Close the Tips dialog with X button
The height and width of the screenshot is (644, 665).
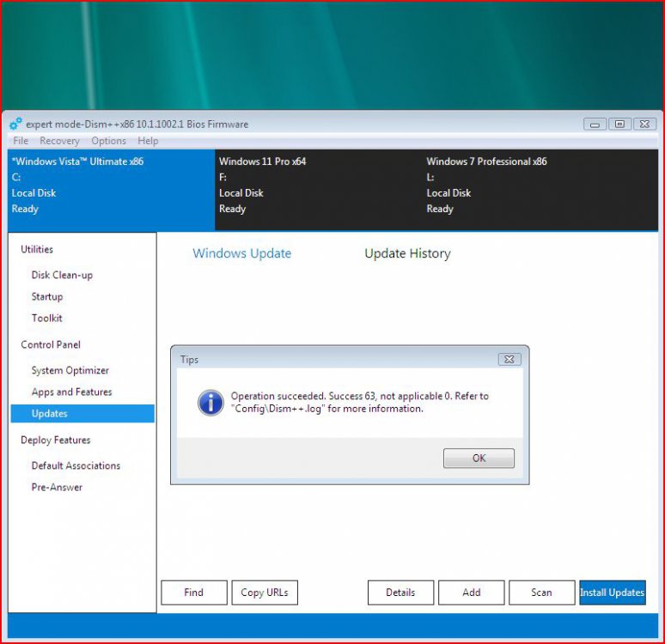click(509, 360)
